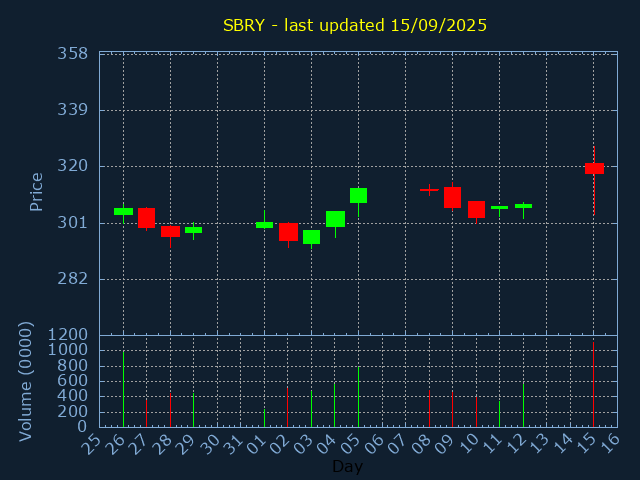The image size is (640, 480).
Task: Select the red candlestick for day 09
Action: point(452,198)
